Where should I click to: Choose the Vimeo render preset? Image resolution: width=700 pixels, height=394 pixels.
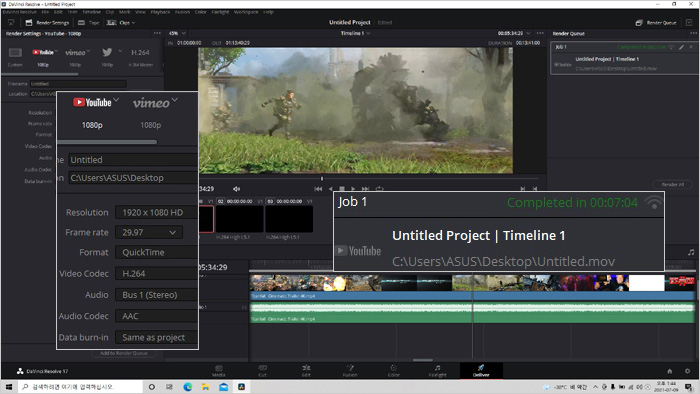pos(75,53)
